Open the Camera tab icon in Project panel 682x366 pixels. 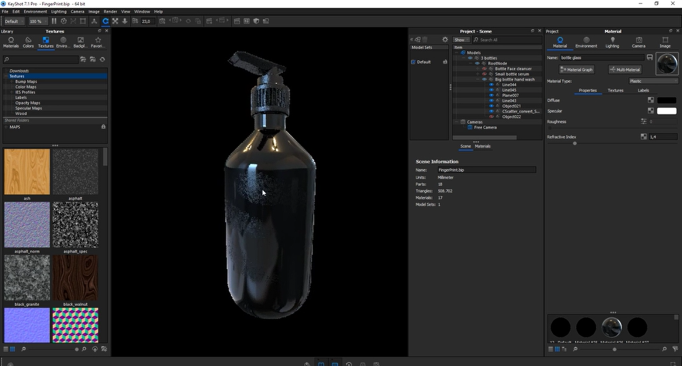tap(639, 40)
